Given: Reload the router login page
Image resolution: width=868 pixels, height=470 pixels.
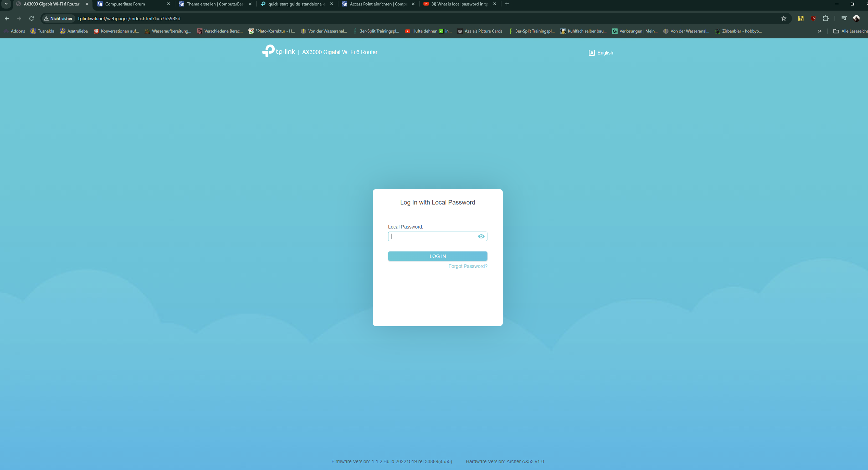Looking at the screenshot, I should [32, 18].
